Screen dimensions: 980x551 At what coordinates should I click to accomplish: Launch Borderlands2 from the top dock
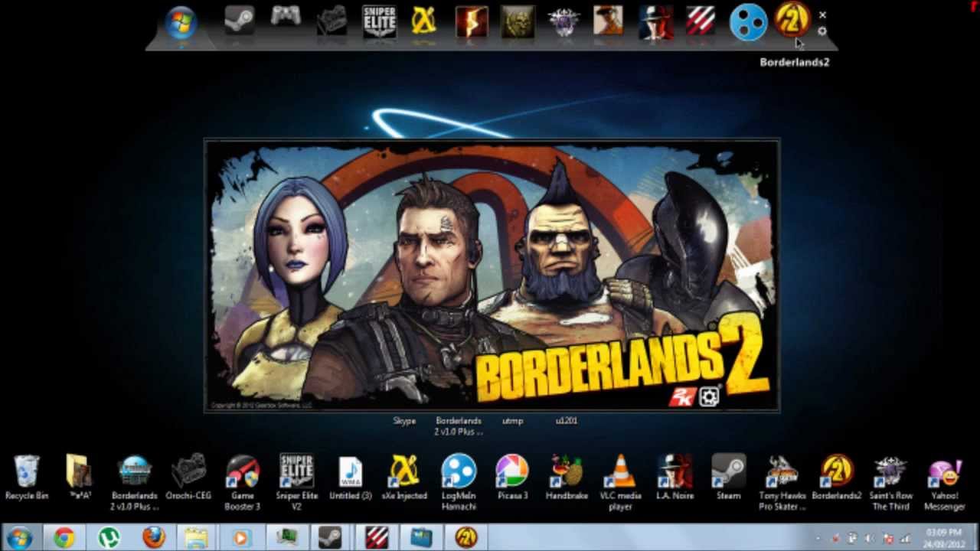click(792, 18)
